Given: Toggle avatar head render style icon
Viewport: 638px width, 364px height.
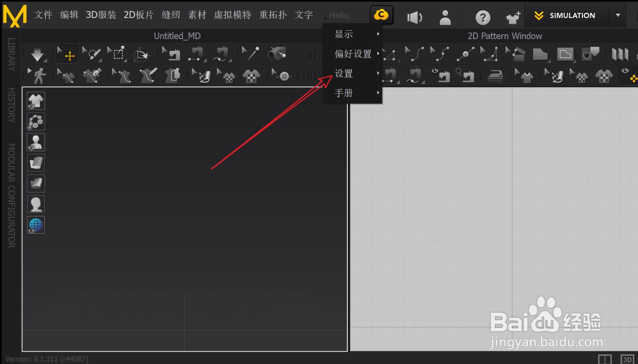Looking at the screenshot, I should click(x=36, y=205).
